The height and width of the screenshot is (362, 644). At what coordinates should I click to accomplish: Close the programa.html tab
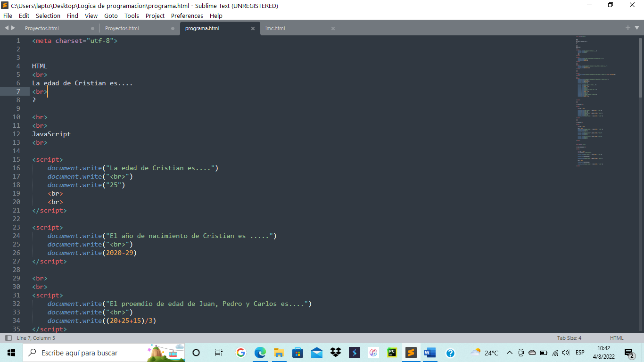click(x=253, y=28)
